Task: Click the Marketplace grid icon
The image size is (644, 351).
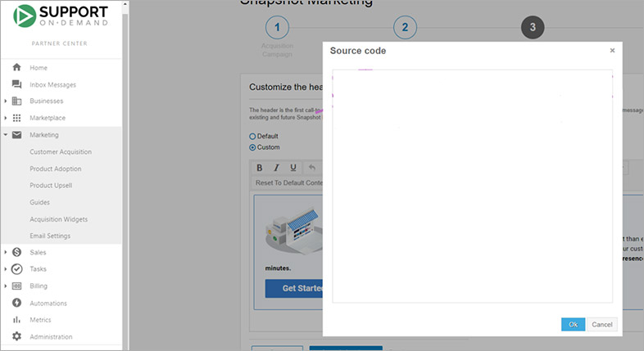Action: 16,118
